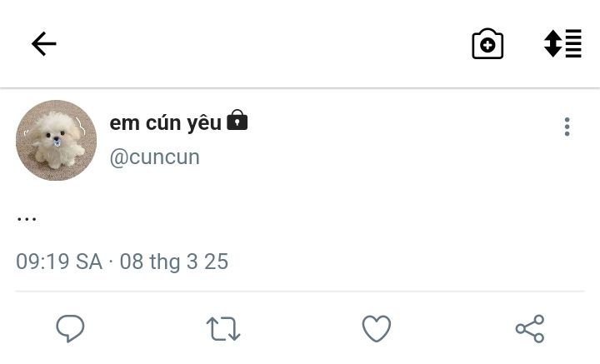Retweet this post

coord(223,329)
